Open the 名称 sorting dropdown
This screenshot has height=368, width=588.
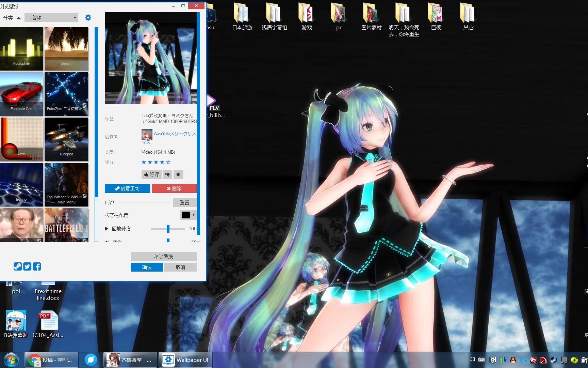coord(51,17)
